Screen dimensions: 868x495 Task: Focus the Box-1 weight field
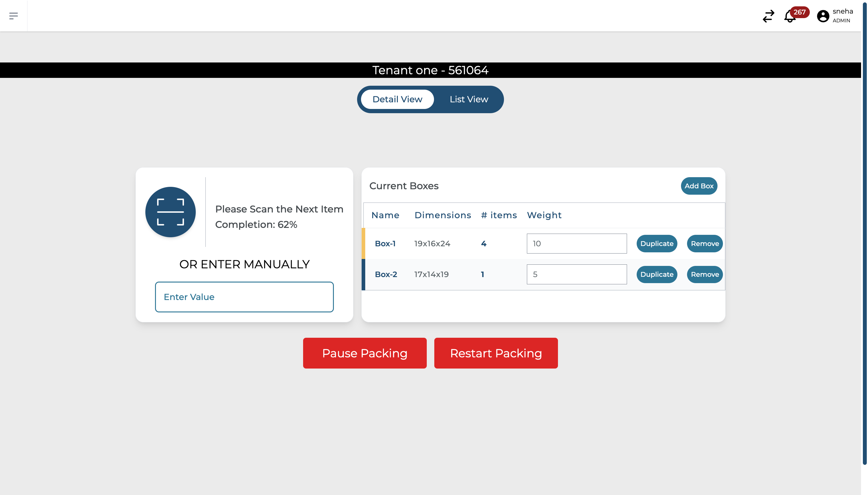click(x=576, y=243)
